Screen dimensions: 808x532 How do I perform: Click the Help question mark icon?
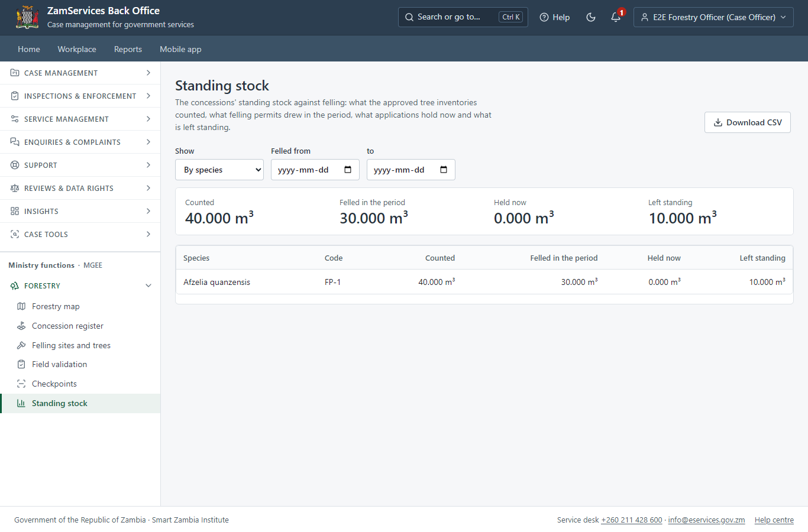click(x=544, y=17)
